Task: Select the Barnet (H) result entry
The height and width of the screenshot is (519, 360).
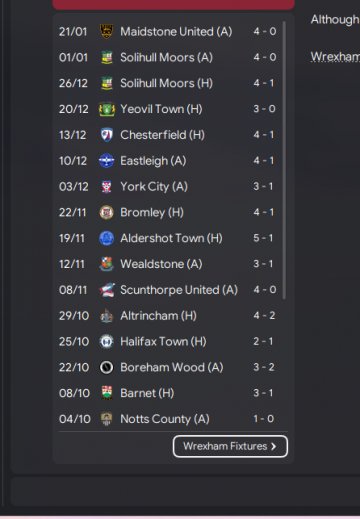Action: 168,393
